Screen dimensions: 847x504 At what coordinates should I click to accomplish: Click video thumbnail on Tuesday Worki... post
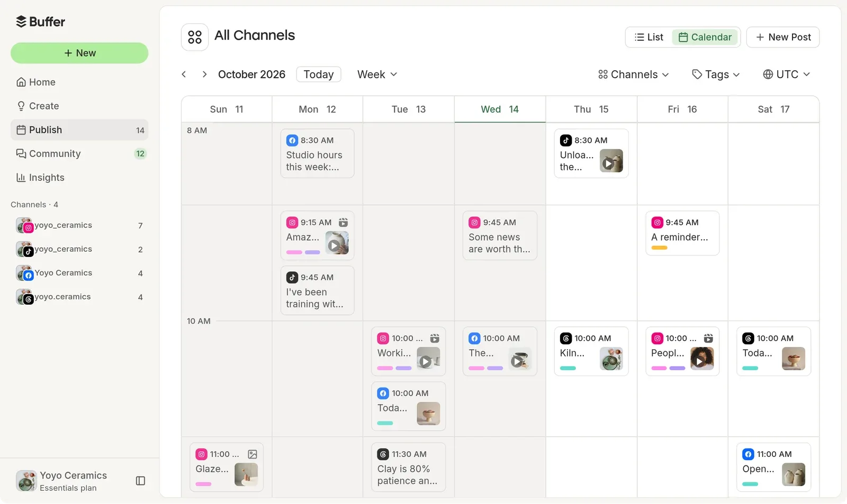428,359
